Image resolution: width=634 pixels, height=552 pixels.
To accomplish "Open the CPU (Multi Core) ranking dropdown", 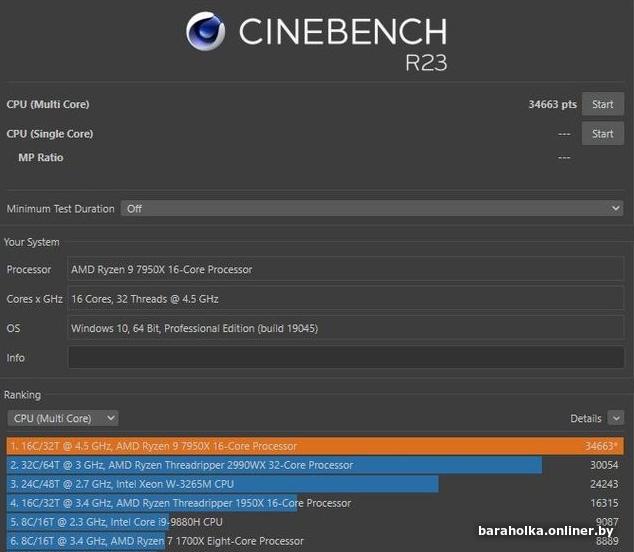I will (63, 418).
